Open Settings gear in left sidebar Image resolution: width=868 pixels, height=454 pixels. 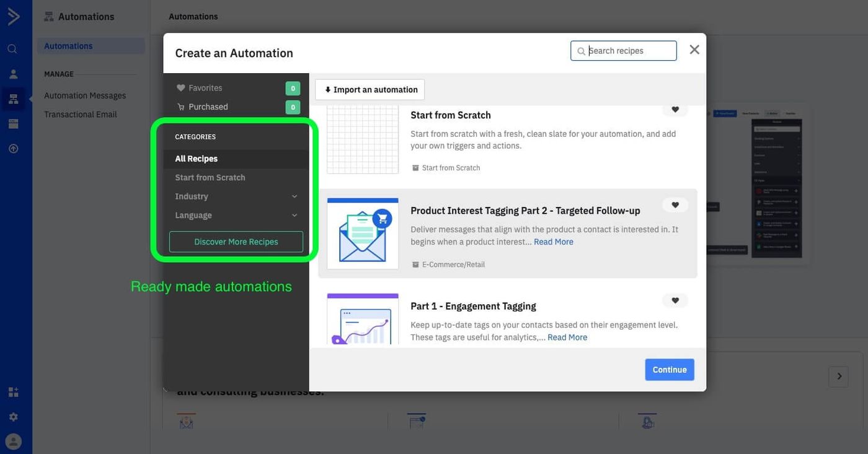click(13, 417)
